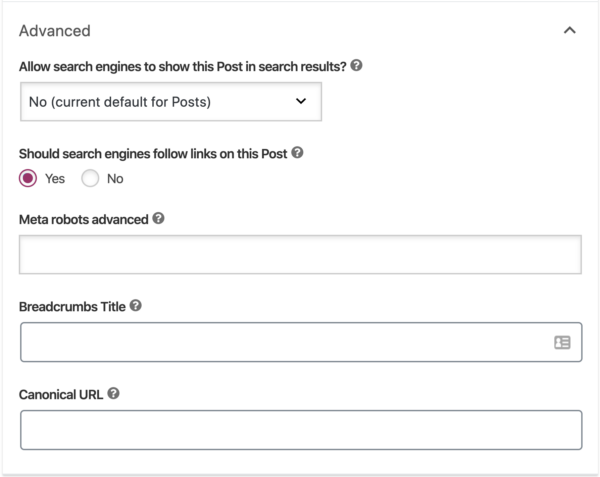This screenshot has width=600, height=477.
Task: Collapse the Advanced section with the chevron
Action: coord(570,31)
